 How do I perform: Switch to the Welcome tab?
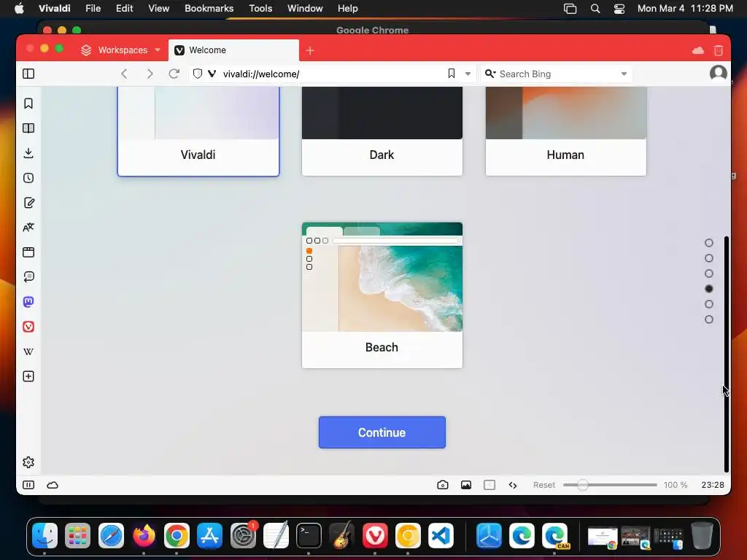pyautogui.click(x=233, y=50)
